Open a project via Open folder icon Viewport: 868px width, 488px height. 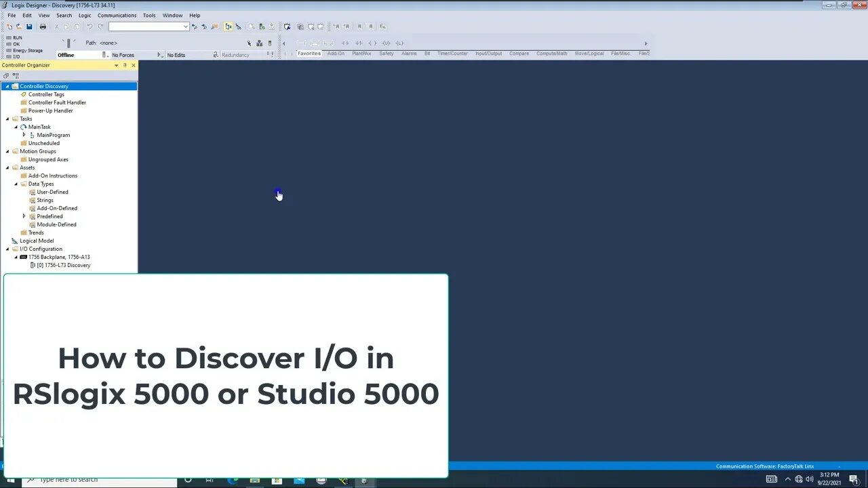(18, 26)
